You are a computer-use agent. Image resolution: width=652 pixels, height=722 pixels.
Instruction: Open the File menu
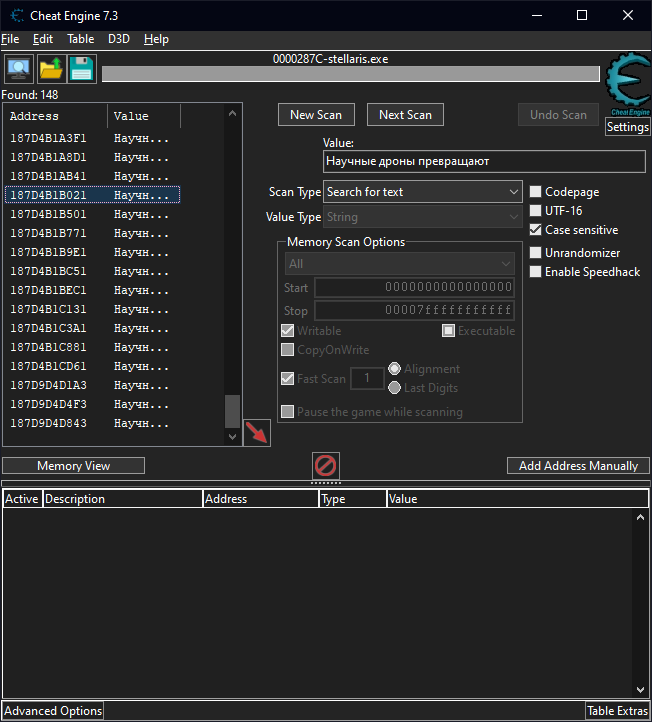(10, 39)
